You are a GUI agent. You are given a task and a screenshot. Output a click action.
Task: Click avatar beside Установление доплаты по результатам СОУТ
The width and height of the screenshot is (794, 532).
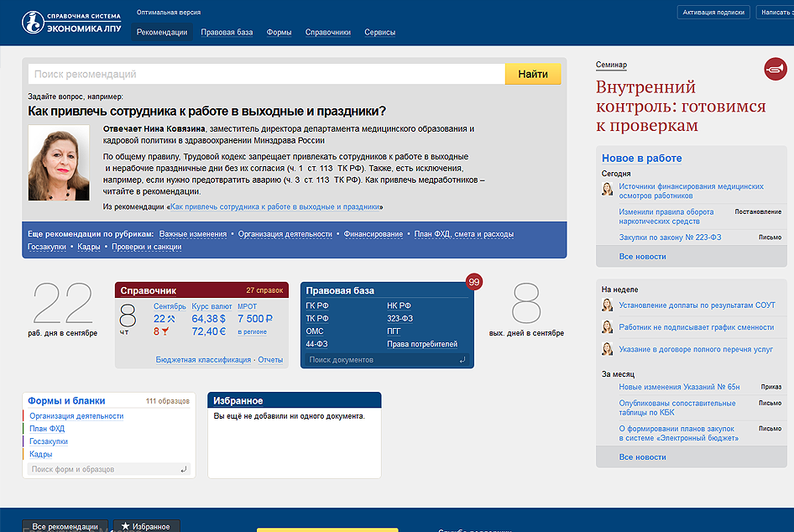[607, 305]
